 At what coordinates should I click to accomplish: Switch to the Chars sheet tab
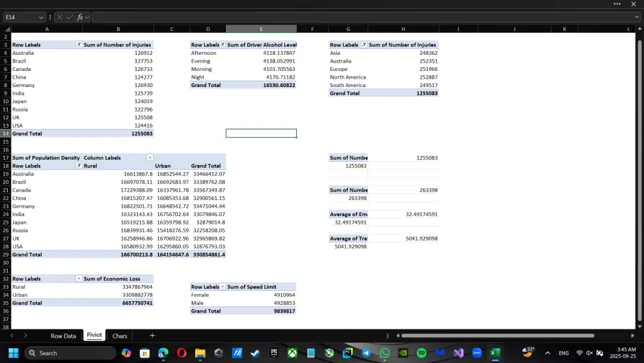[x=120, y=336]
